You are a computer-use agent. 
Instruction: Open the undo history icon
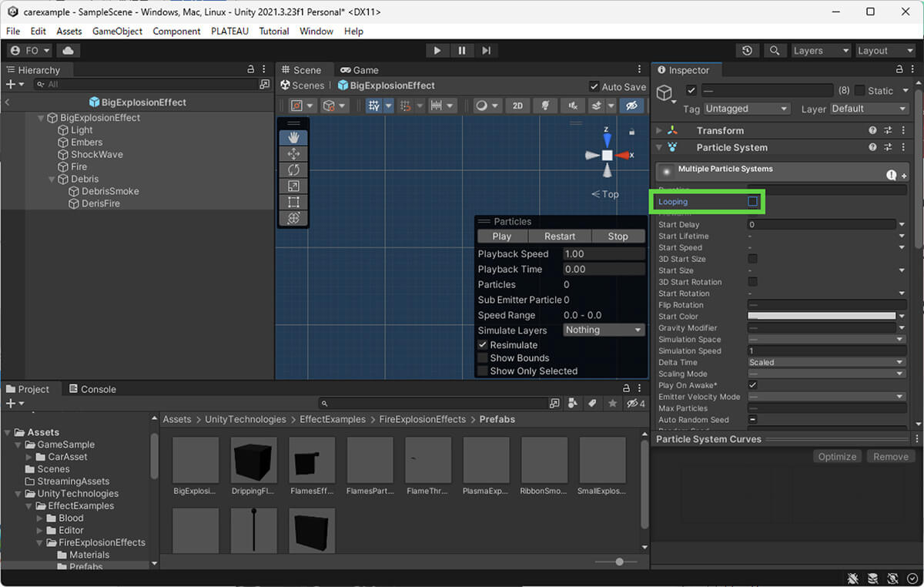(x=747, y=51)
